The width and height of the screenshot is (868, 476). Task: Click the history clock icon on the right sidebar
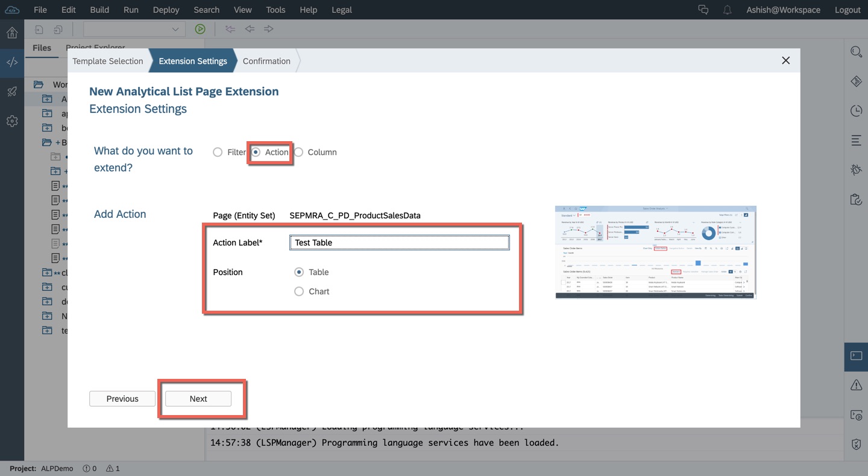click(x=856, y=110)
